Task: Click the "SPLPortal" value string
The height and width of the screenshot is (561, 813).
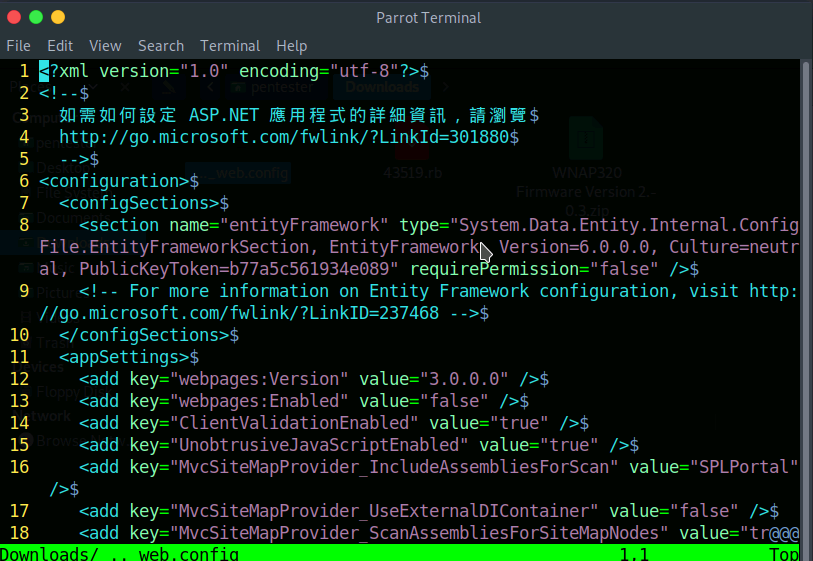Action: [x=744, y=467]
